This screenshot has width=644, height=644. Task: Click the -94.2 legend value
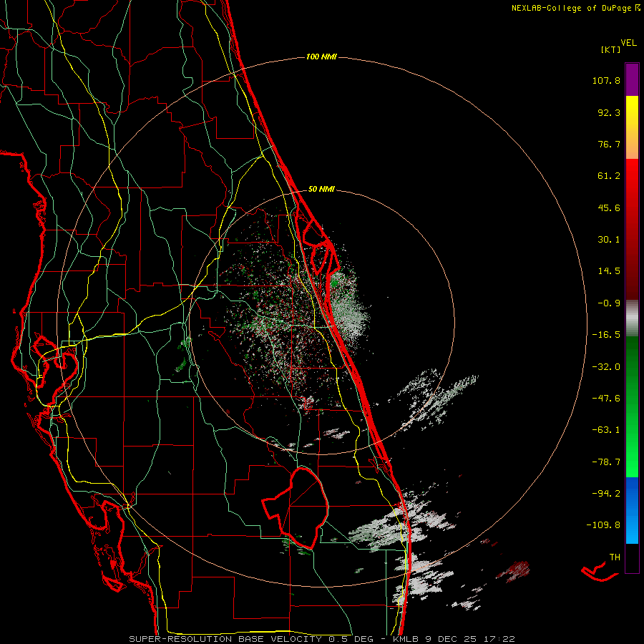(x=606, y=493)
